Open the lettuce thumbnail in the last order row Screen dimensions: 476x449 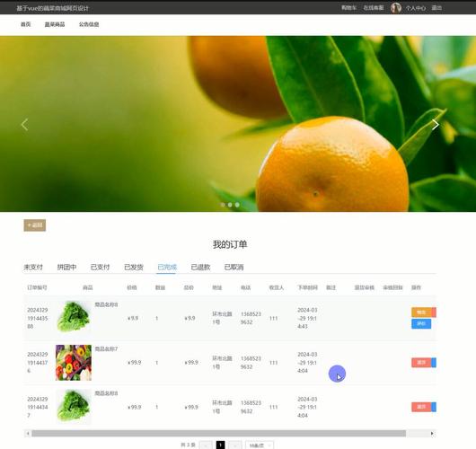tap(74, 406)
